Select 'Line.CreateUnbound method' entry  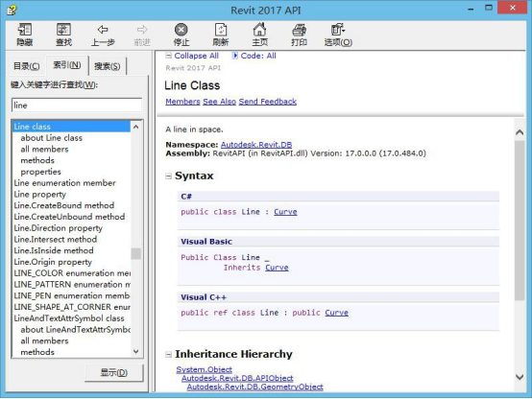69,217
